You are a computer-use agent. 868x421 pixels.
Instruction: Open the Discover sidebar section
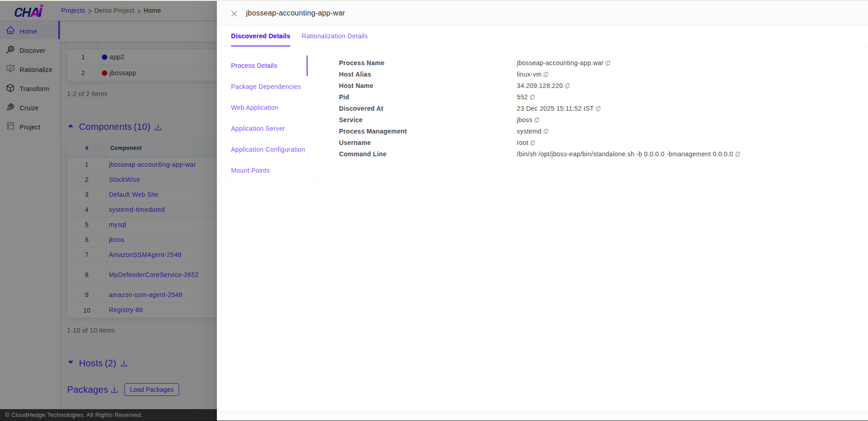pyautogui.click(x=30, y=50)
